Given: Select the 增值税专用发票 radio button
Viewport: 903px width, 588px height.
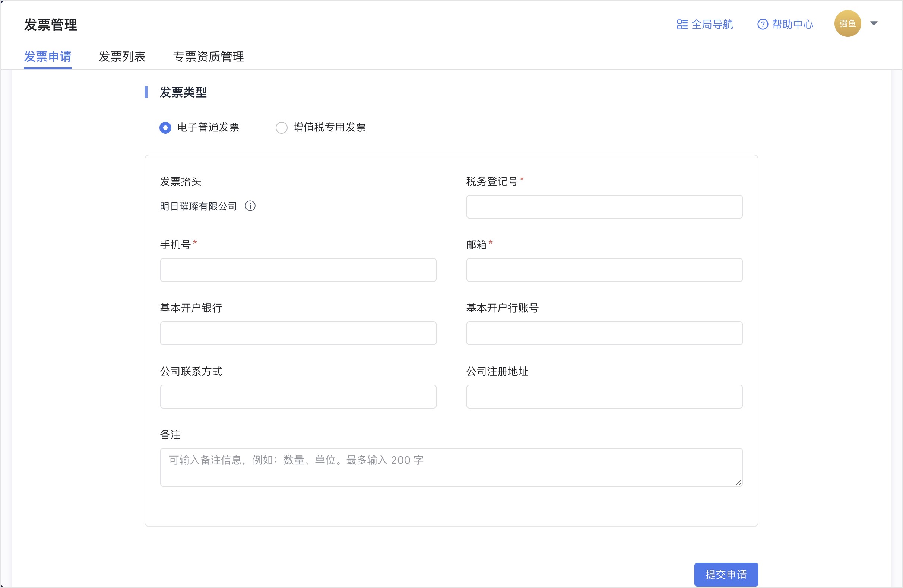Looking at the screenshot, I should click(282, 128).
